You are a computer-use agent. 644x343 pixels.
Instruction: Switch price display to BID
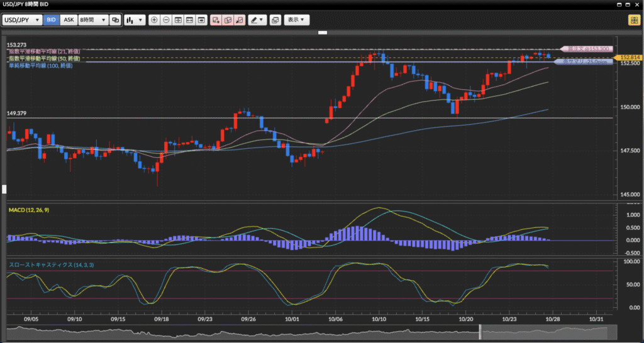pos(52,20)
